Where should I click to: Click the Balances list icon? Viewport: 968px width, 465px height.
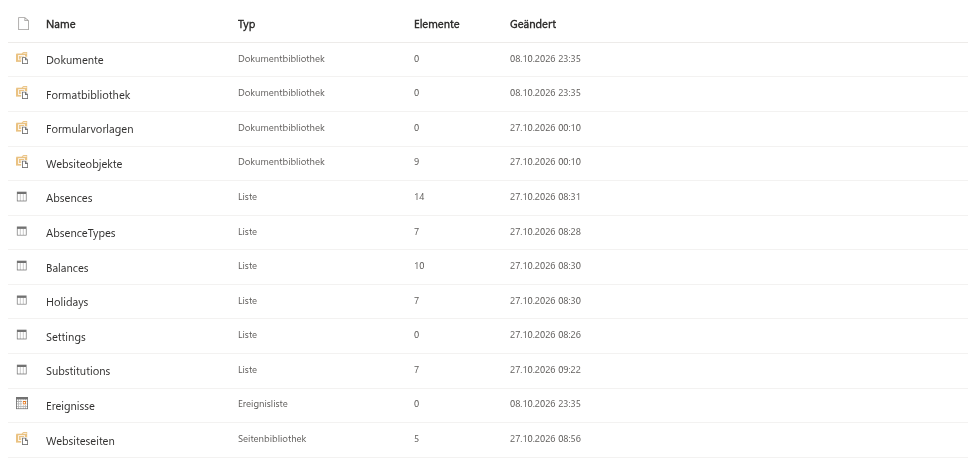click(x=22, y=266)
